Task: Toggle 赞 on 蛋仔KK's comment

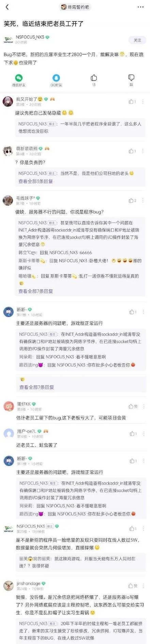Action: click(133, 406)
